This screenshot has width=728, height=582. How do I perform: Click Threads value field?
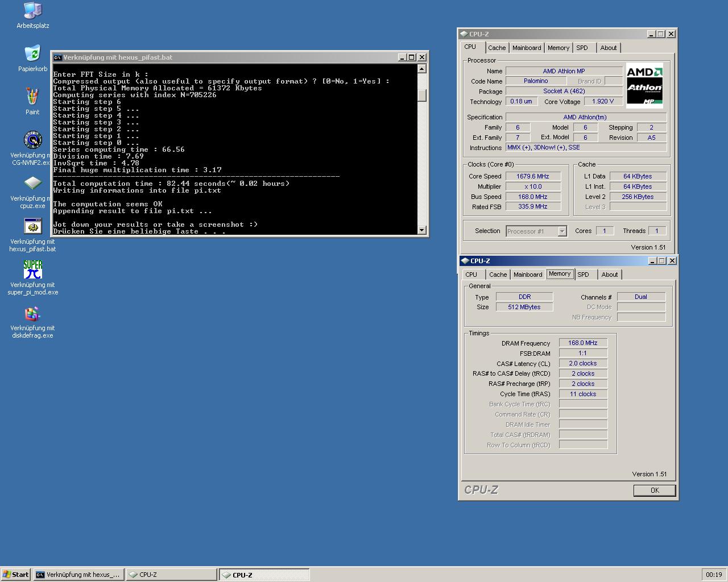tap(657, 231)
